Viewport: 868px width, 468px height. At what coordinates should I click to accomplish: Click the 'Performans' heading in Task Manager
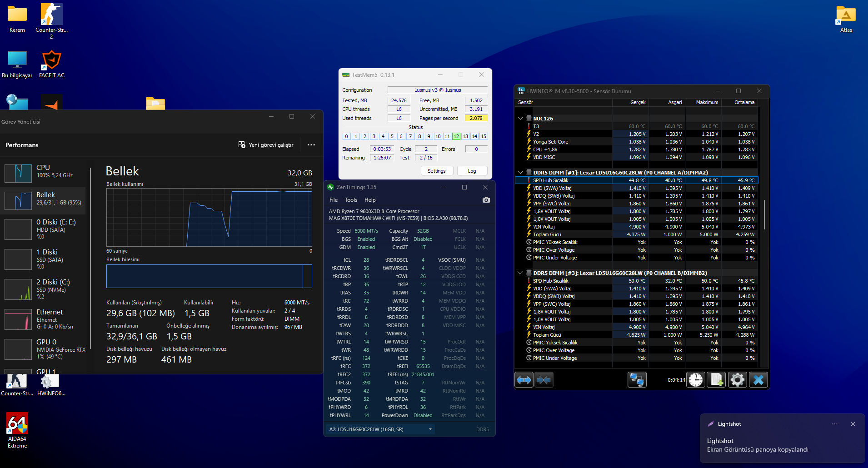click(x=22, y=145)
